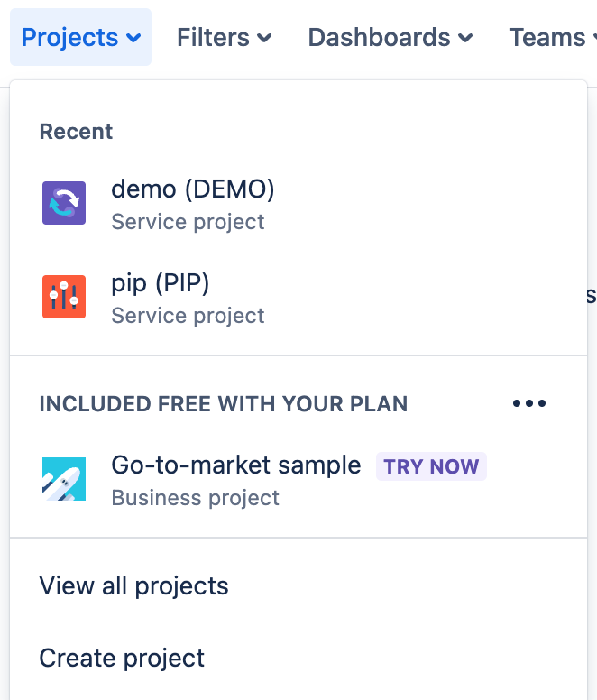
Task: Open the Filters menu label
Action: tap(213, 38)
